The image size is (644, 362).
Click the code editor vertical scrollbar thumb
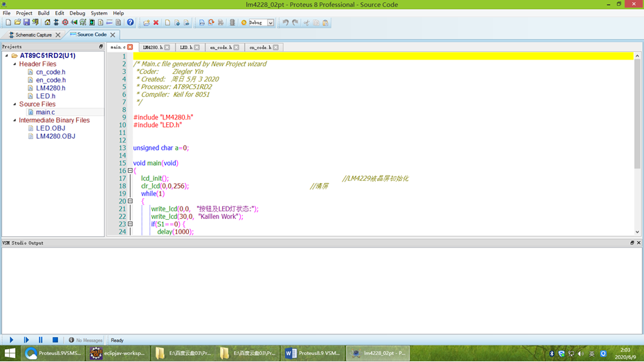637,114
